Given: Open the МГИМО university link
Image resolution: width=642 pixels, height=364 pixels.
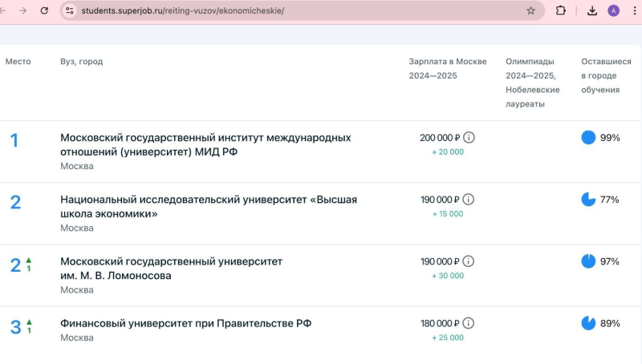Looking at the screenshot, I should pos(205,144).
